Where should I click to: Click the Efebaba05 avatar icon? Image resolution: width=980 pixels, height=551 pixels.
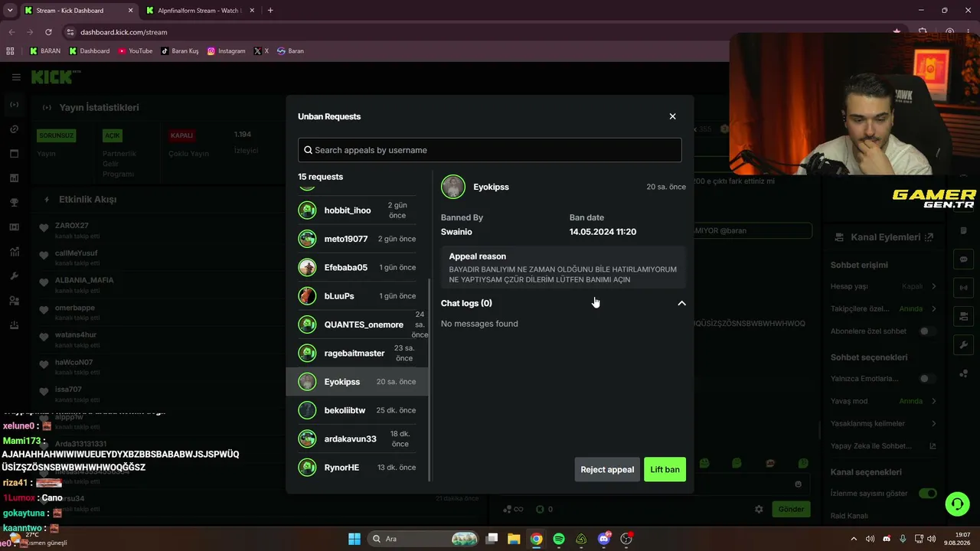(307, 267)
